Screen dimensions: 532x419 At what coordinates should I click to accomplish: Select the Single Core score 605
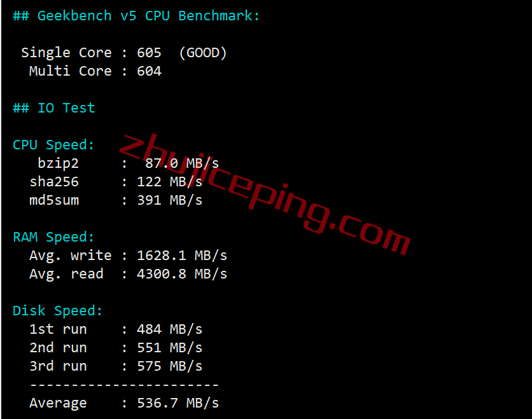[149, 53]
